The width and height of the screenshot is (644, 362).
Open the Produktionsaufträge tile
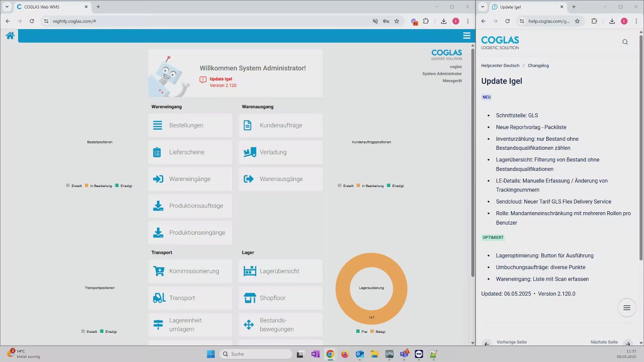190,206
